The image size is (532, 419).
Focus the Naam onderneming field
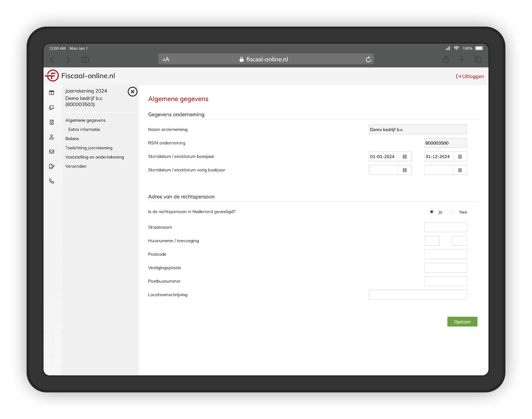pyautogui.click(x=418, y=129)
